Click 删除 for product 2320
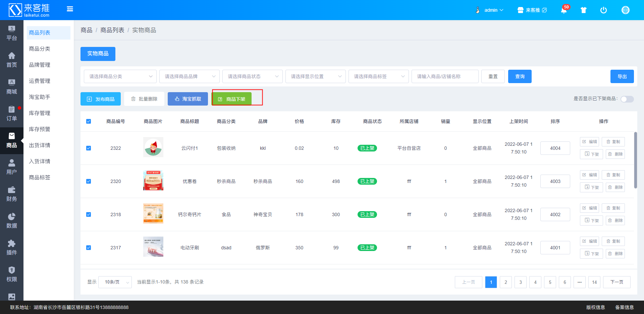 pyautogui.click(x=615, y=187)
